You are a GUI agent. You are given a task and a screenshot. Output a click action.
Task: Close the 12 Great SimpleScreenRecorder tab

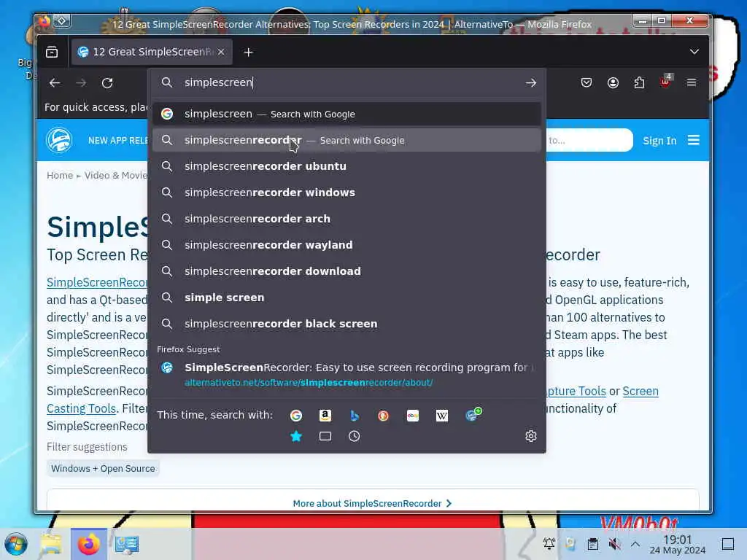point(221,52)
